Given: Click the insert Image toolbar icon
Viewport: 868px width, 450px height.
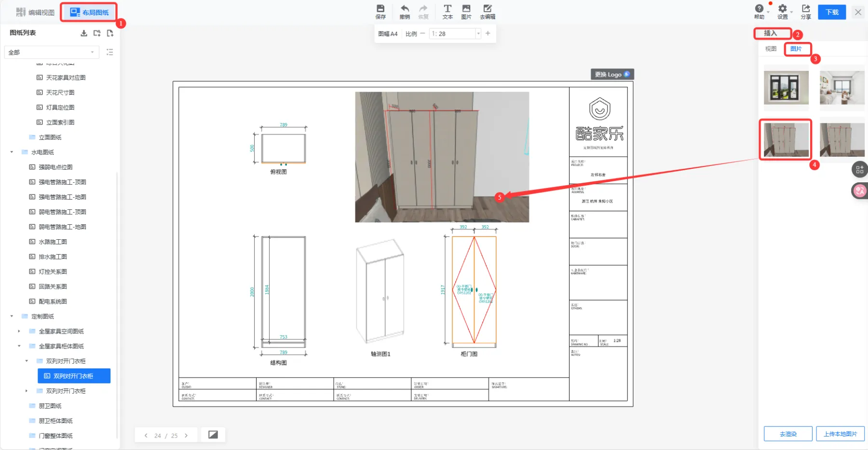Looking at the screenshot, I should [x=466, y=9].
